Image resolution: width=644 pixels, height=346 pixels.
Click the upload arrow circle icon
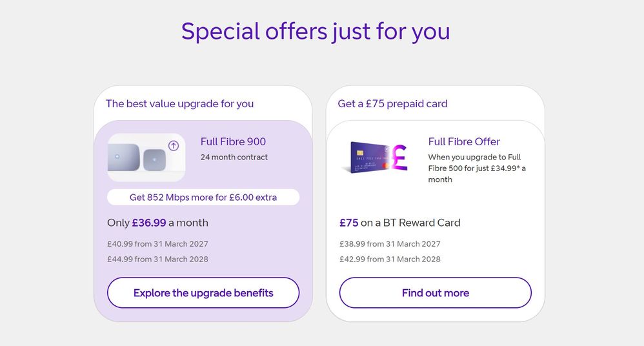(174, 145)
